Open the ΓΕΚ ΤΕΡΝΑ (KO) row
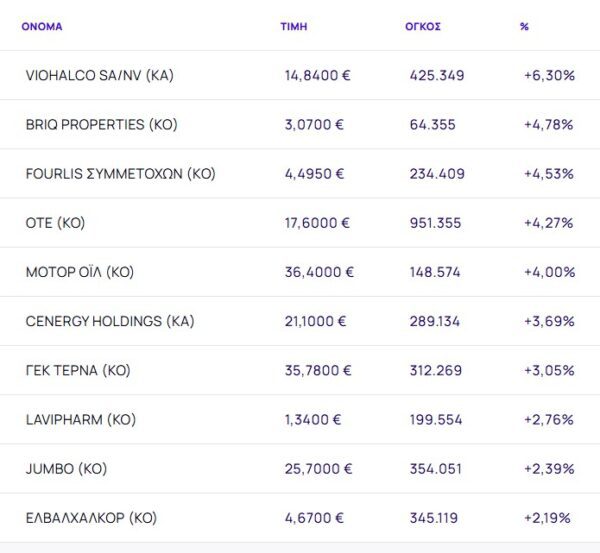 click(78, 371)
